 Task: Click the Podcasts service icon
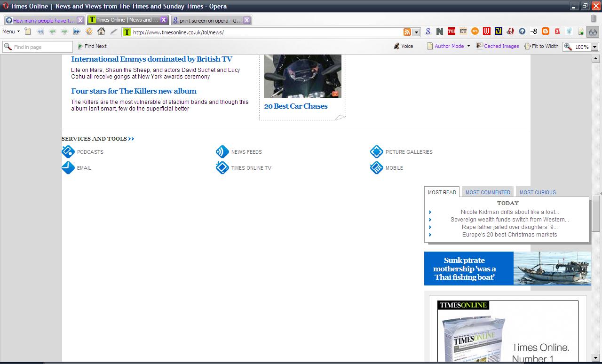point(68,151)
